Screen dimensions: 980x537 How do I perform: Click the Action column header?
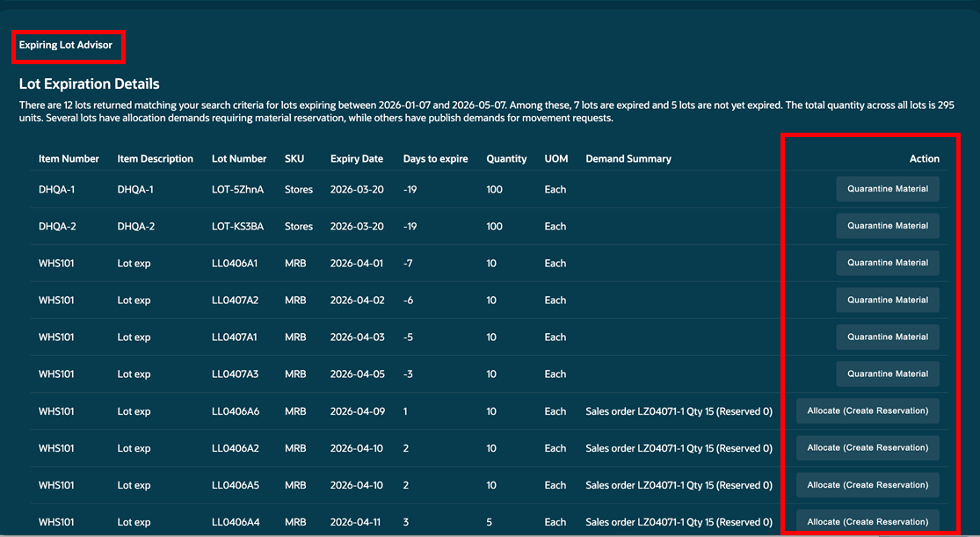(925, 159)
